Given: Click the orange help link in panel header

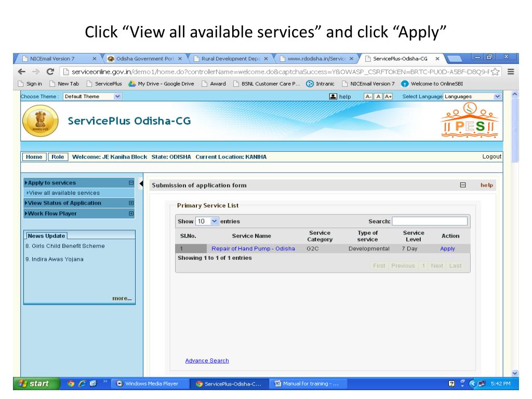Looking at the screenshot, I should click(x=486, y=185).
